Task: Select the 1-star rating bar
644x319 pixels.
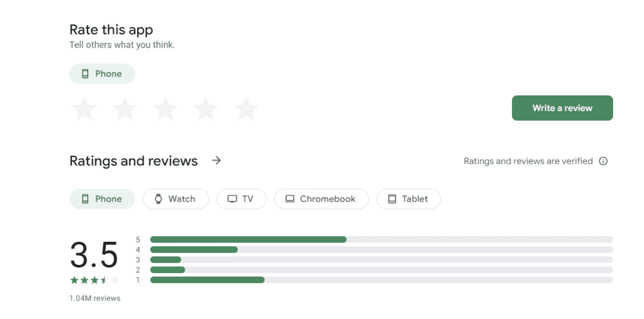Action: point(382,279)
